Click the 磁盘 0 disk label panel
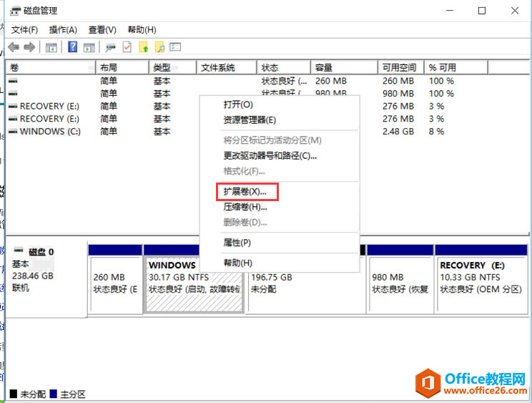 point(46,278)
